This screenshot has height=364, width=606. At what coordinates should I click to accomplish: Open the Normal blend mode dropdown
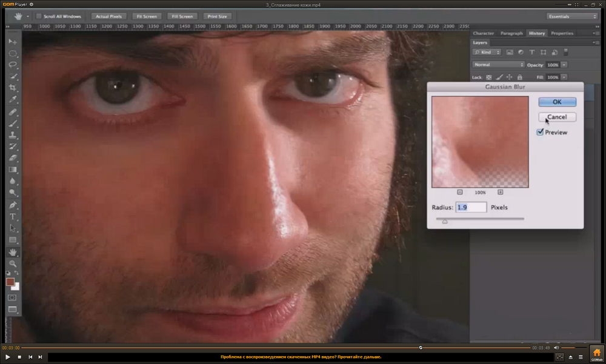coord(498,65)
